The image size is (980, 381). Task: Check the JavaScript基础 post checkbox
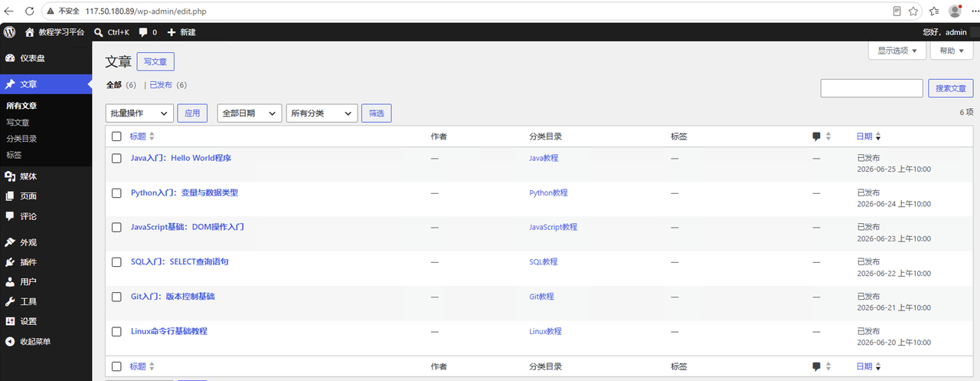116,228
